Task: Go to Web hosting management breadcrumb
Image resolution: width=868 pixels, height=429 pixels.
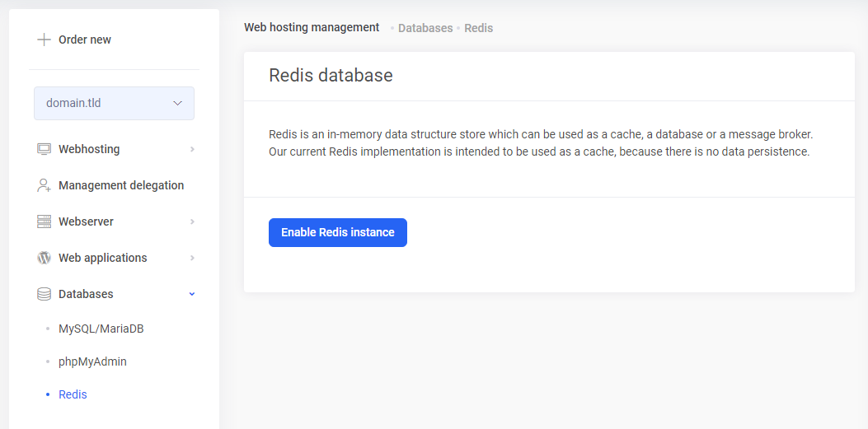Action: (x=312, y=27)
